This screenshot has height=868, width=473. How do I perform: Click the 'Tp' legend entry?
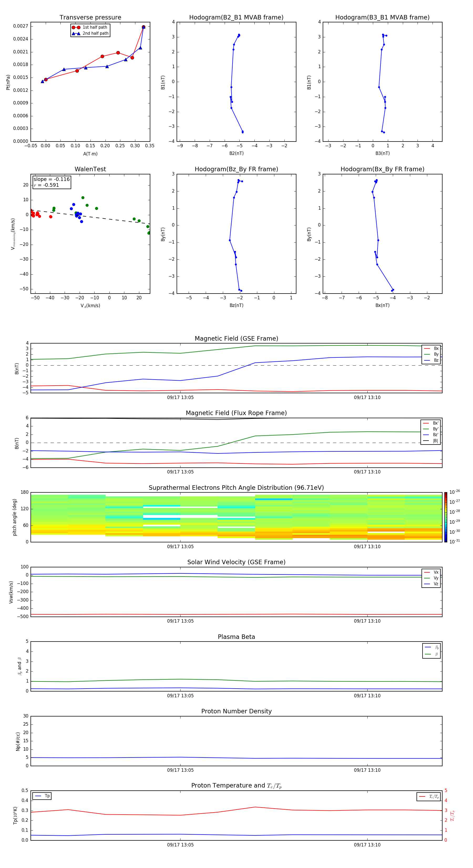[42, 796]
